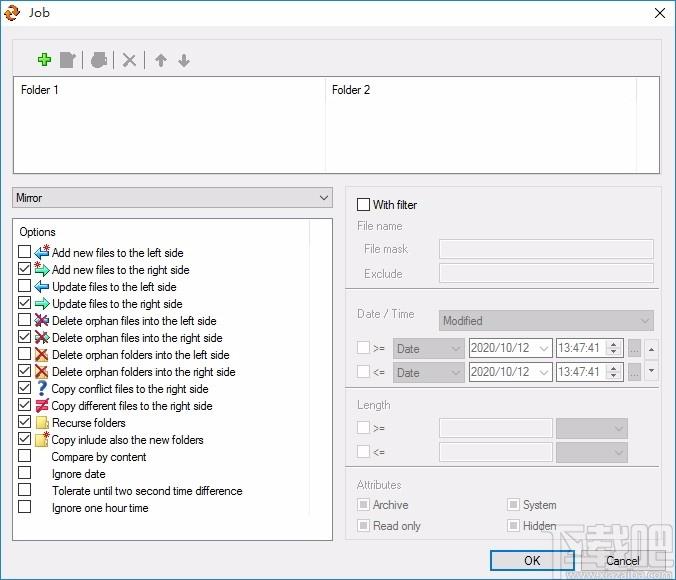Close the Job dialog window
The image size is (676, 580).
pyautogui.click(x=660, y=13)
